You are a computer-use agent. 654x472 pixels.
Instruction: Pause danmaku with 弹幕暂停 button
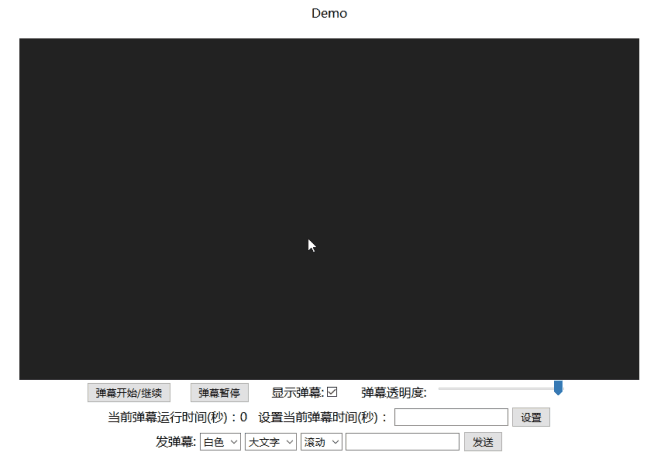click(x=219, y=393)
